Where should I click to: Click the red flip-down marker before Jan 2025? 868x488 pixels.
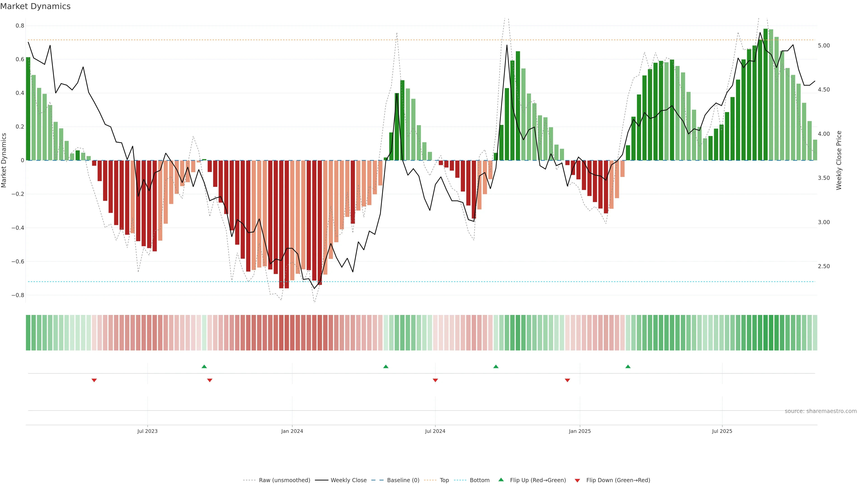tap(567, 380)
